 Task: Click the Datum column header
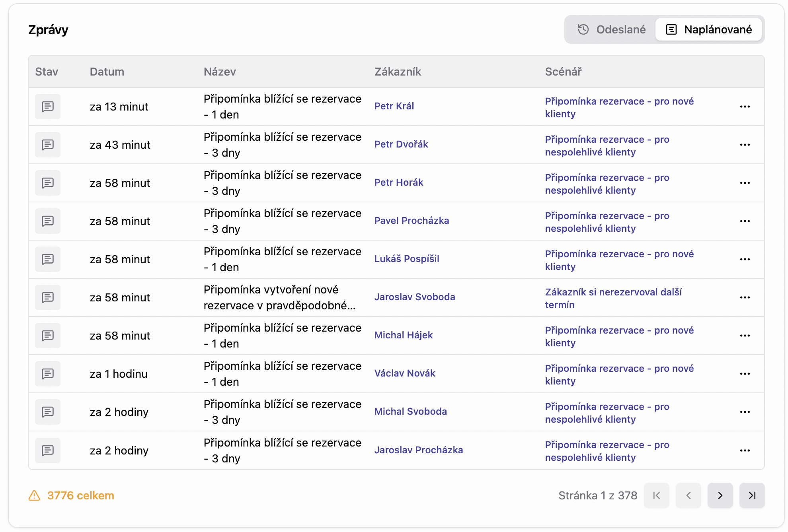click(107, 72)
